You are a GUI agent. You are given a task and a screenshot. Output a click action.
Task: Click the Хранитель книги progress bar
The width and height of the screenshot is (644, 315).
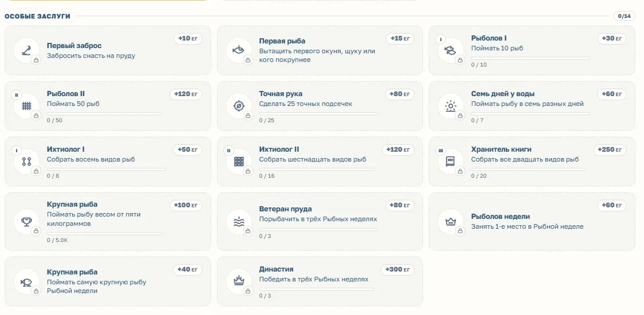[528, 170]
